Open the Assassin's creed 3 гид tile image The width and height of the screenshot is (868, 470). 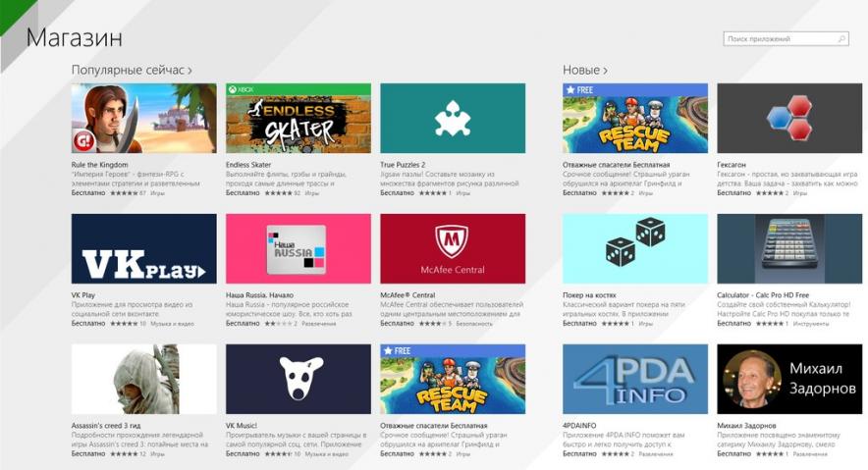click(x=144, y=380)
